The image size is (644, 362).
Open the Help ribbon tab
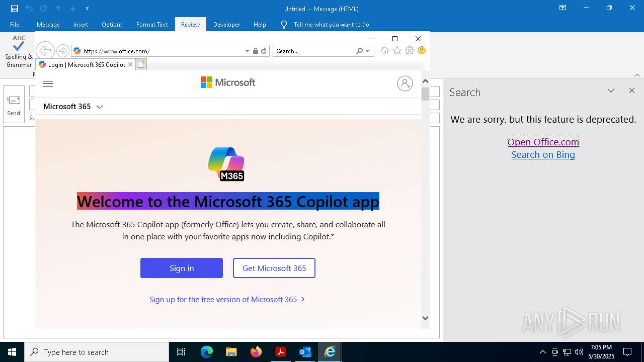click(x=260, y=24)
